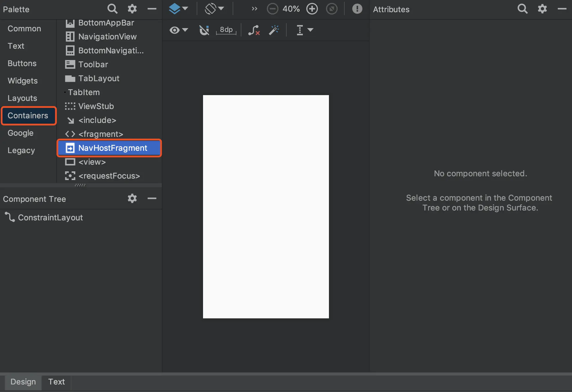Minimize the Palette panel
The image size is (572, 392).
[152, 9]
